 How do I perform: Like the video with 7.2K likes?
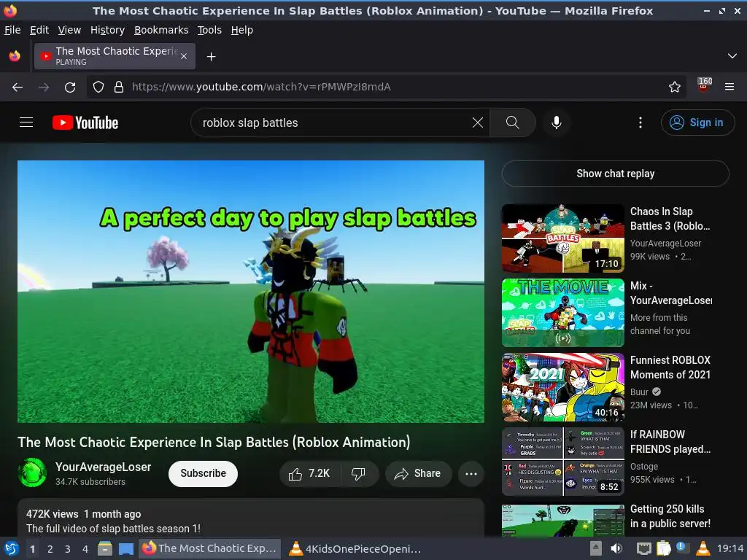(x=309, y=473)
